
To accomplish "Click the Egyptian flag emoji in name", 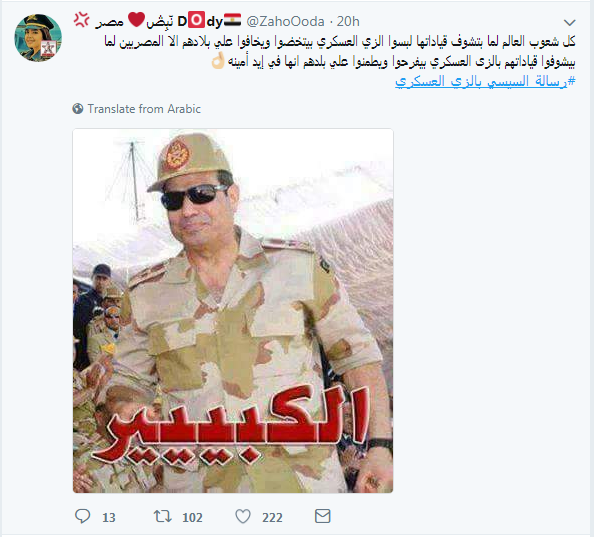I will click(232, 20).
